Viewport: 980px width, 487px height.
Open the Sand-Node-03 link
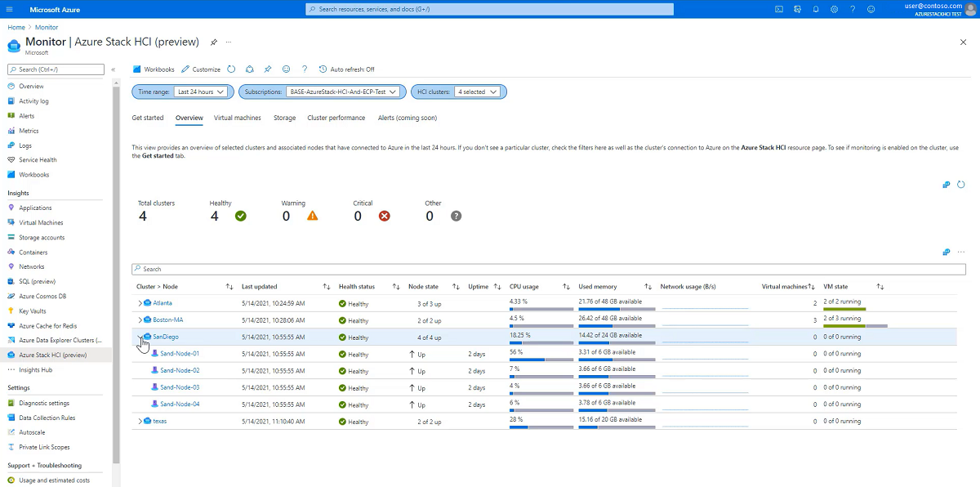pos(180,387)
